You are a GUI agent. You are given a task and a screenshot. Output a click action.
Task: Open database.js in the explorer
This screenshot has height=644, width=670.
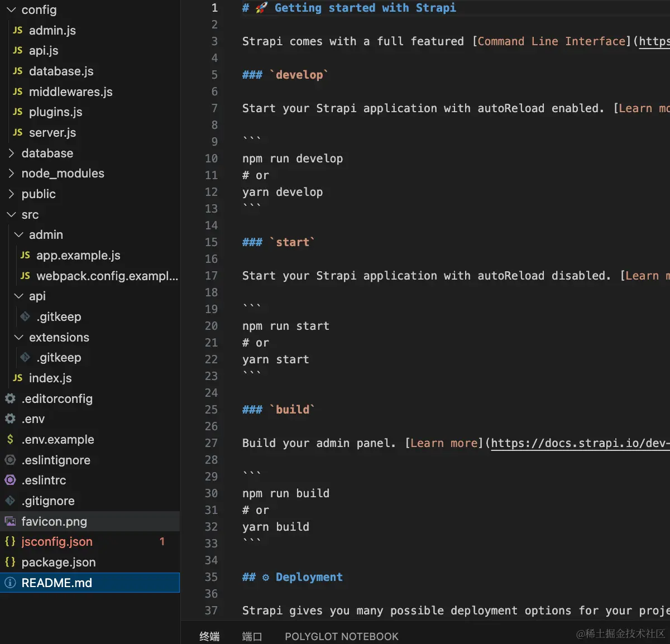(61, 71)
